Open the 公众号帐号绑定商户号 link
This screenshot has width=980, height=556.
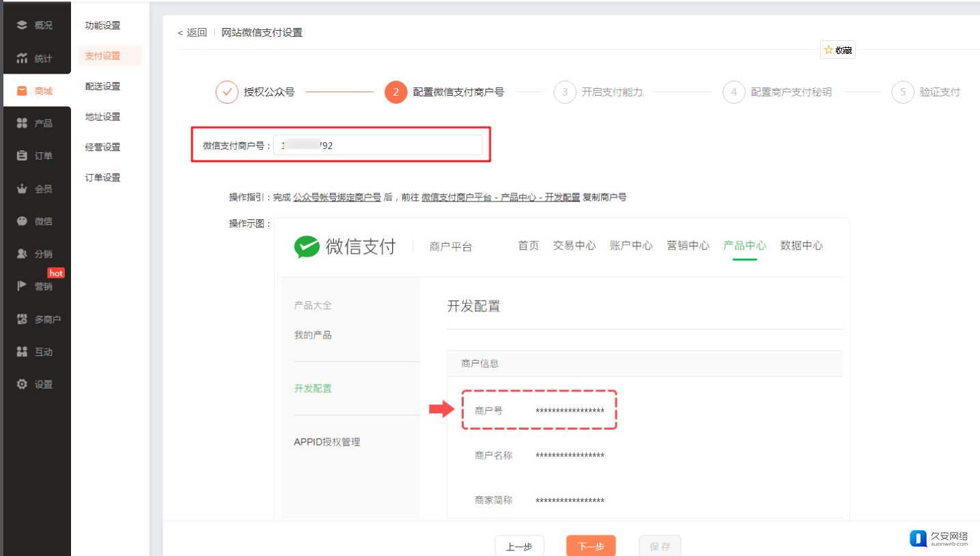337,197
